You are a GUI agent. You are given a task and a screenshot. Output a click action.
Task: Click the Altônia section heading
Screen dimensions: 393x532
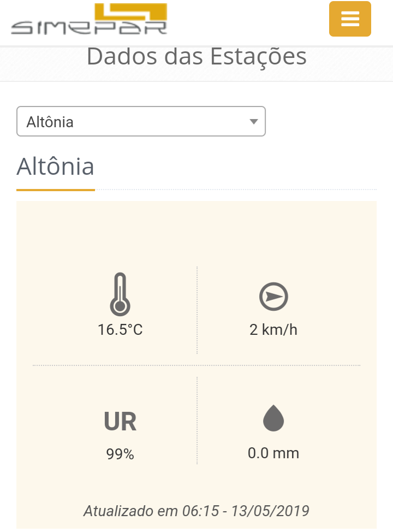55,167
